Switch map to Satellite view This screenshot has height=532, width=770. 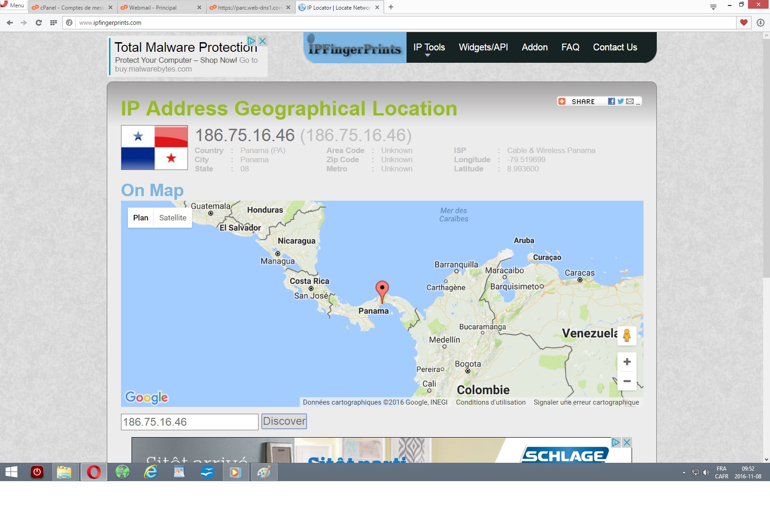173,218
